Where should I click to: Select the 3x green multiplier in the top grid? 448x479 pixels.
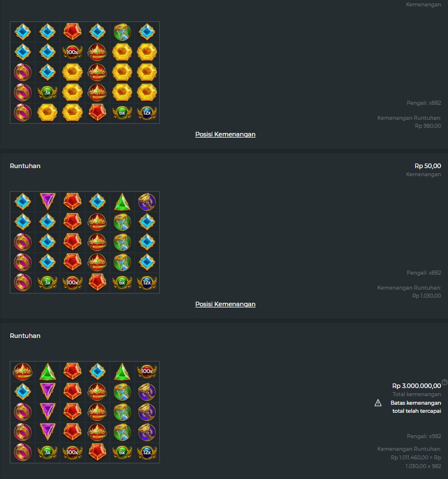(x=47, y=92)
